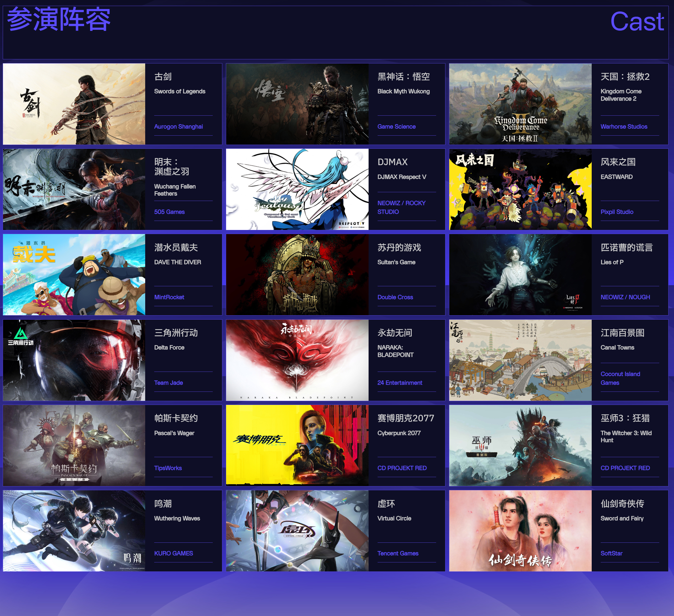
Task: Click the English title "Black Myth Wukong"
Action: click(404, 91)
